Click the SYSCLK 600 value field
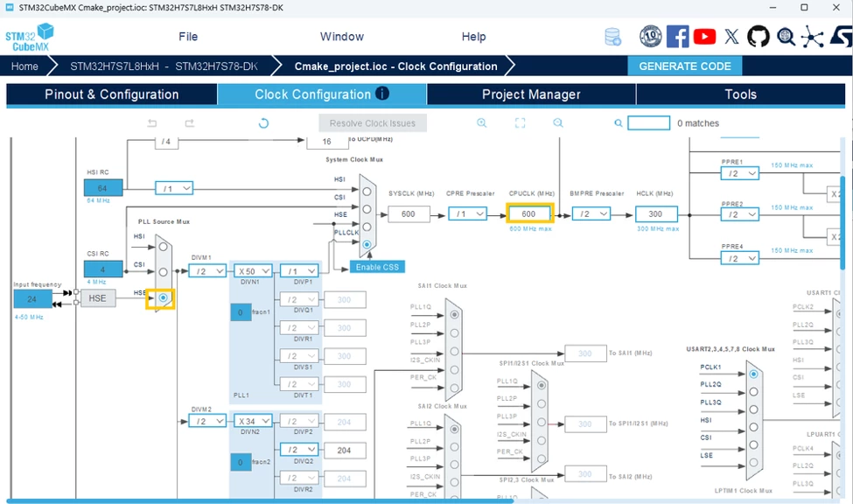The image size is (853, 504). 409,213
